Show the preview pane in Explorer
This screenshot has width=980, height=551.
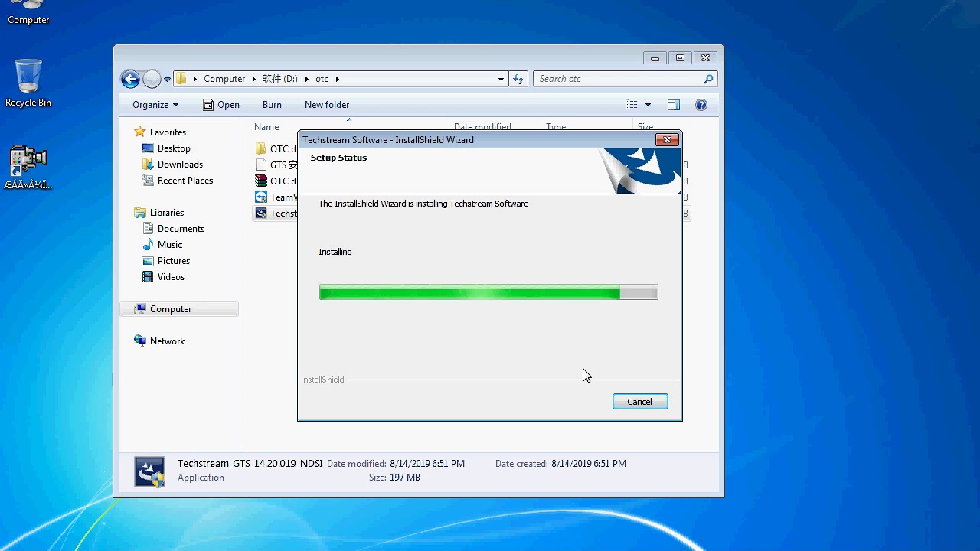[x=674, y=105]
